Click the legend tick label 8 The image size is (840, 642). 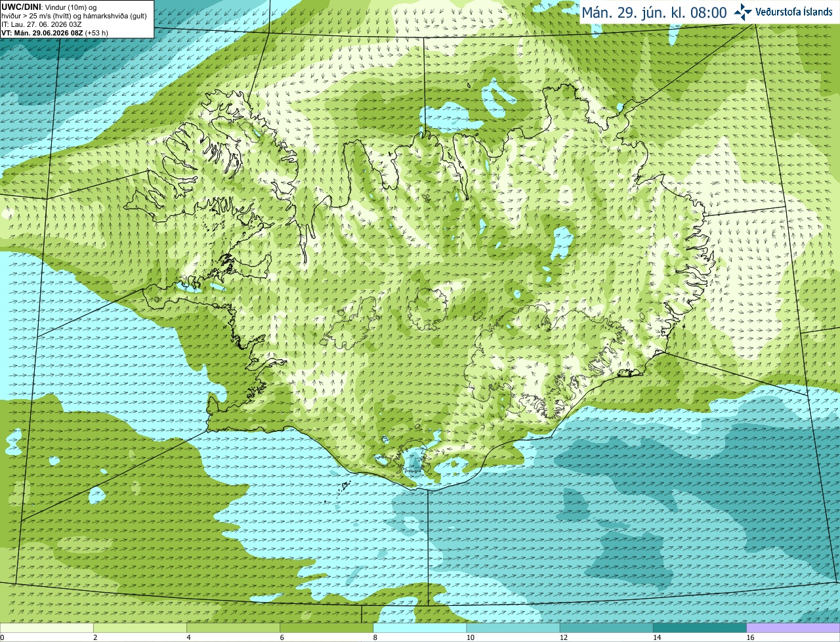click(375, 637)
